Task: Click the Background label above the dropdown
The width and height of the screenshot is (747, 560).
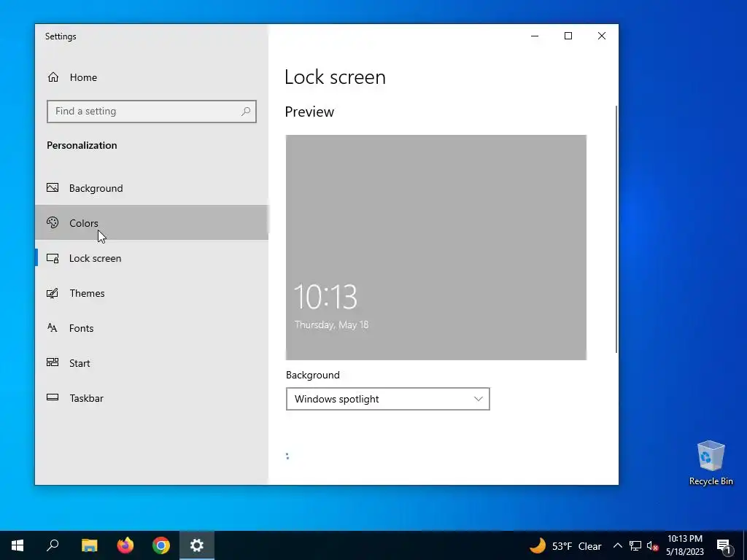Action: (312, 375)
